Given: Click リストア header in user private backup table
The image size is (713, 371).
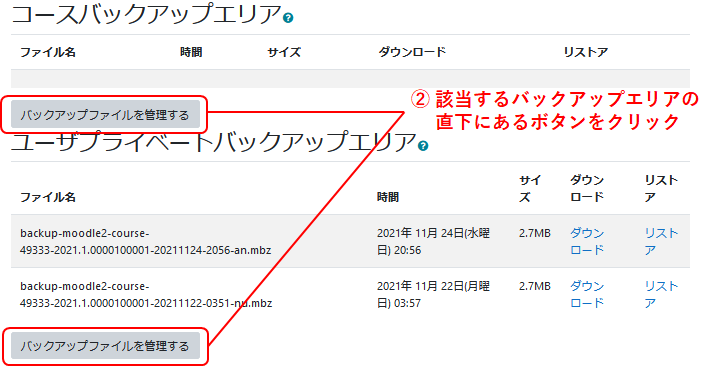Looking at the screenshot, I should point(661,189).
